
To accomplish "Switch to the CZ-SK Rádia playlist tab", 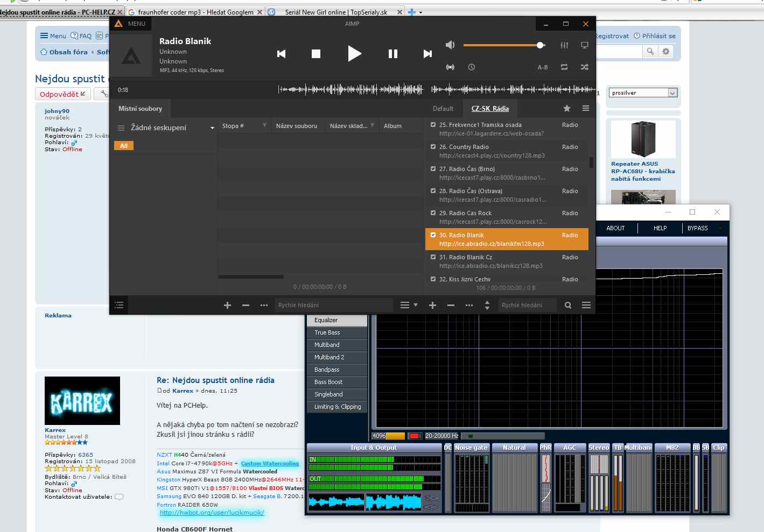I will [x=490, y=109].
